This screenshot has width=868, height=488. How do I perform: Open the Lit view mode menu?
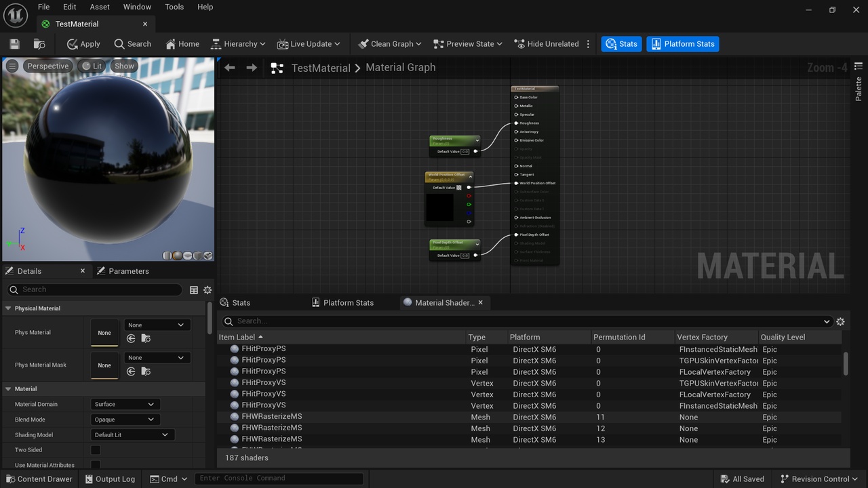click(92, 66)
